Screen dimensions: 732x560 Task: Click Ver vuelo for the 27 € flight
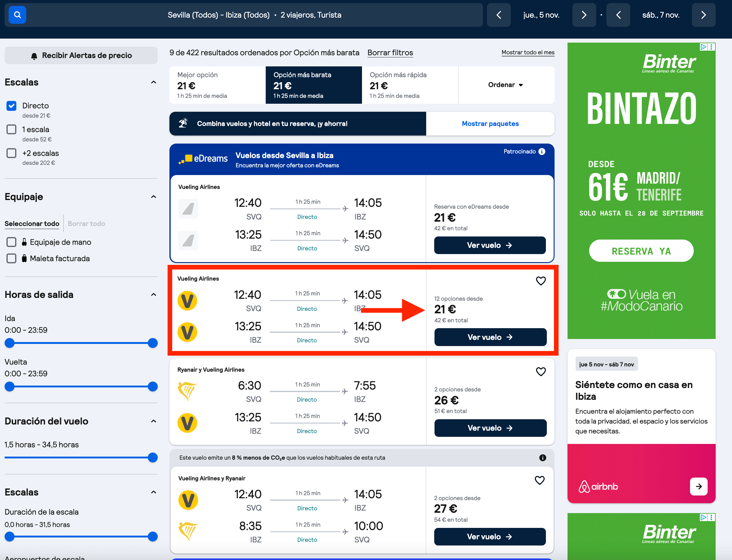(x=490, y=537)
